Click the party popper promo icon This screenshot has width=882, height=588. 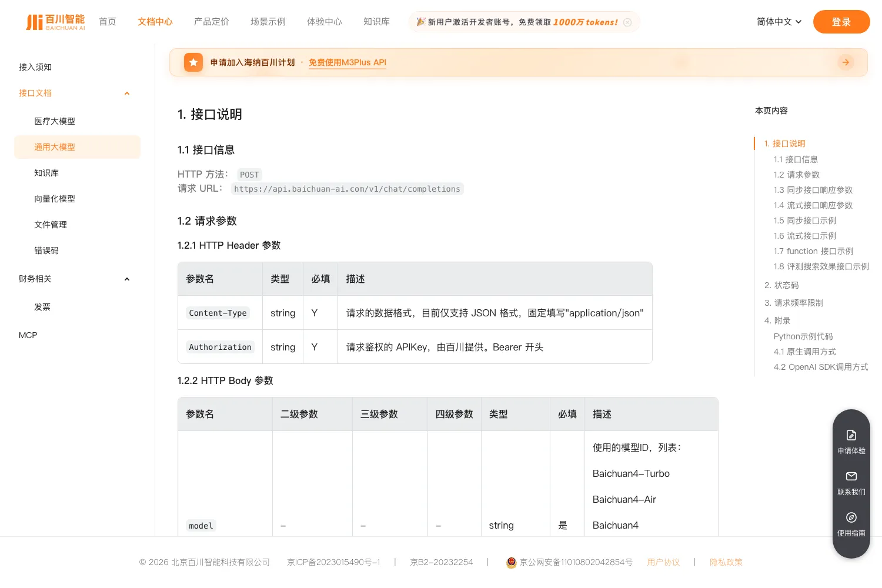point(421,22)
